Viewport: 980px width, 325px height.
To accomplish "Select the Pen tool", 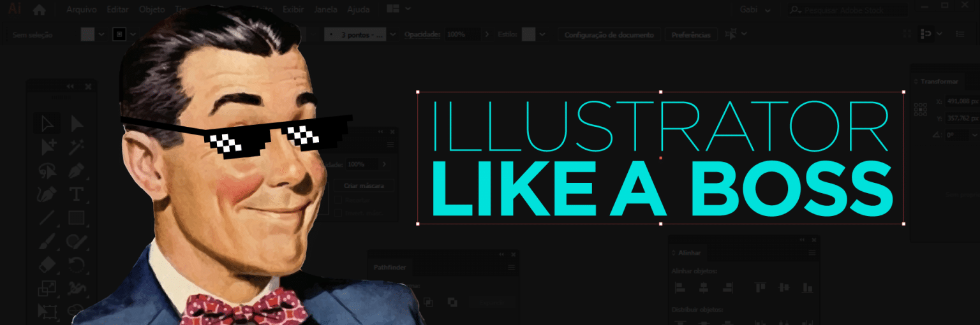I will pos(77,171).
